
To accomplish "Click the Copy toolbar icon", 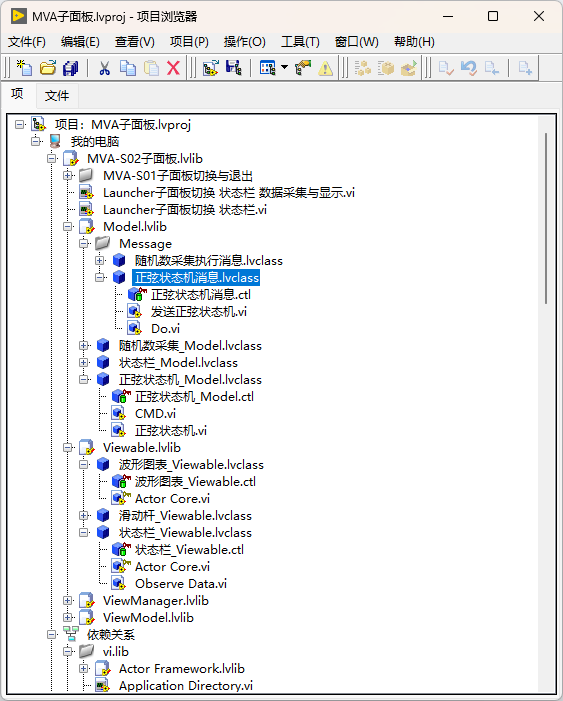I will (x=128, y=68).
